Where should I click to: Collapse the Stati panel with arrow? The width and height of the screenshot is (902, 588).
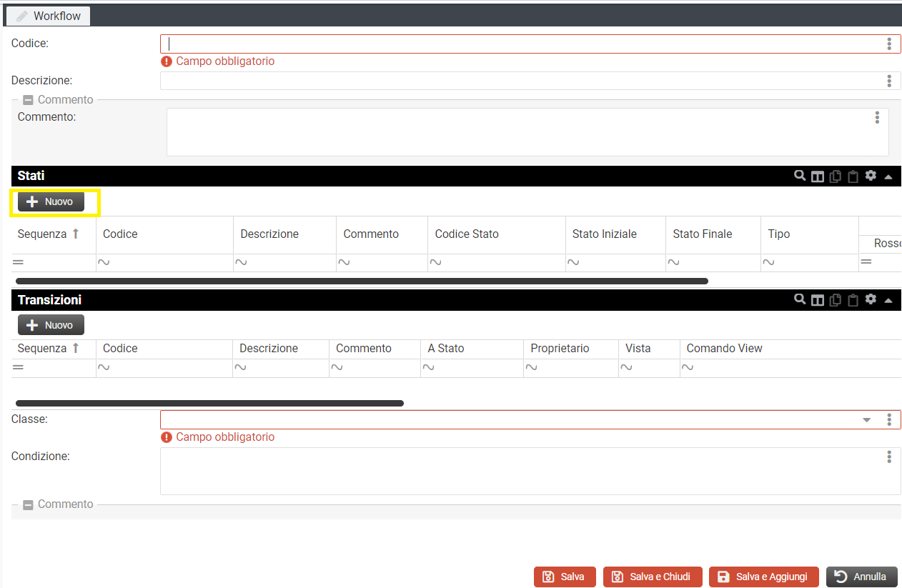(x=888, y=176)
